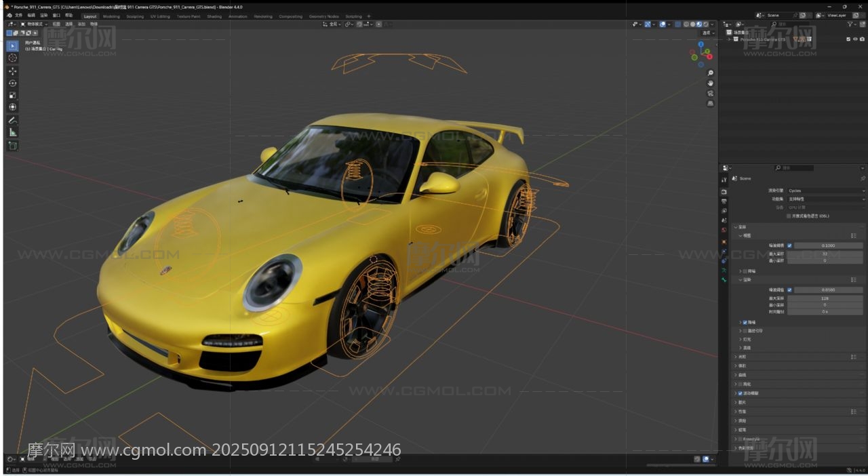
Task: Click the Blender logo menu icon
Action: [9, 15]
